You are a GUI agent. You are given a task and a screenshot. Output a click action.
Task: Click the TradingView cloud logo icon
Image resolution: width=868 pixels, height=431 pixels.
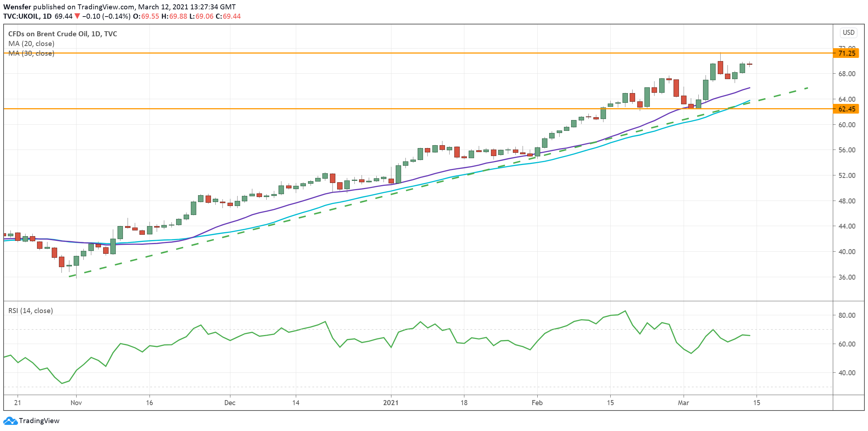coord(10,421)
